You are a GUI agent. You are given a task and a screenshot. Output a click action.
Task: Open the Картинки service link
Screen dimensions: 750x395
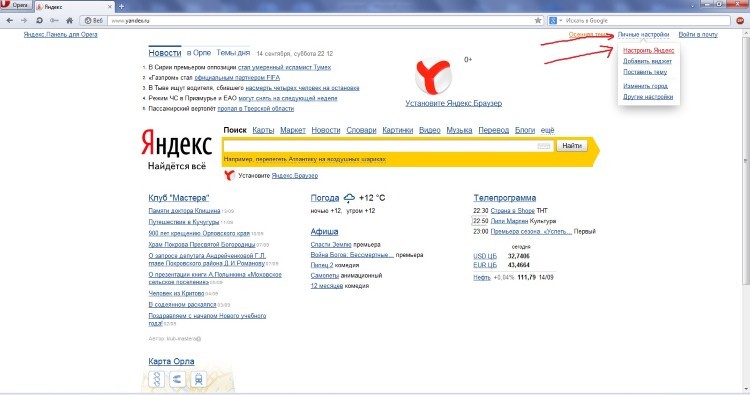[x=397, y=130]
